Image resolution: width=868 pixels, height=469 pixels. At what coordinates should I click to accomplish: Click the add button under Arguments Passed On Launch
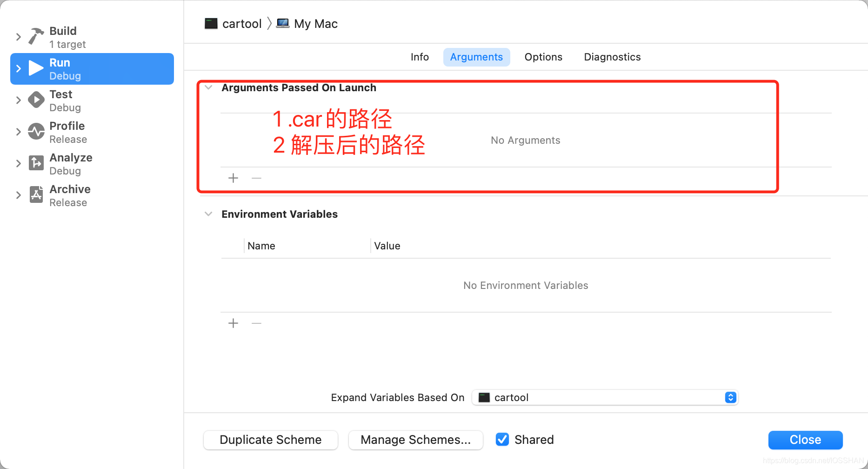(233, 178)
